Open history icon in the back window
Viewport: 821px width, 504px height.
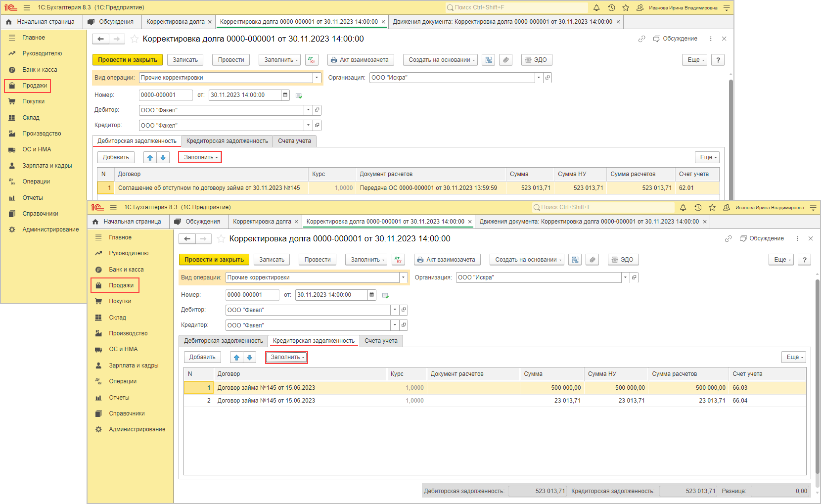coord(611,7)
